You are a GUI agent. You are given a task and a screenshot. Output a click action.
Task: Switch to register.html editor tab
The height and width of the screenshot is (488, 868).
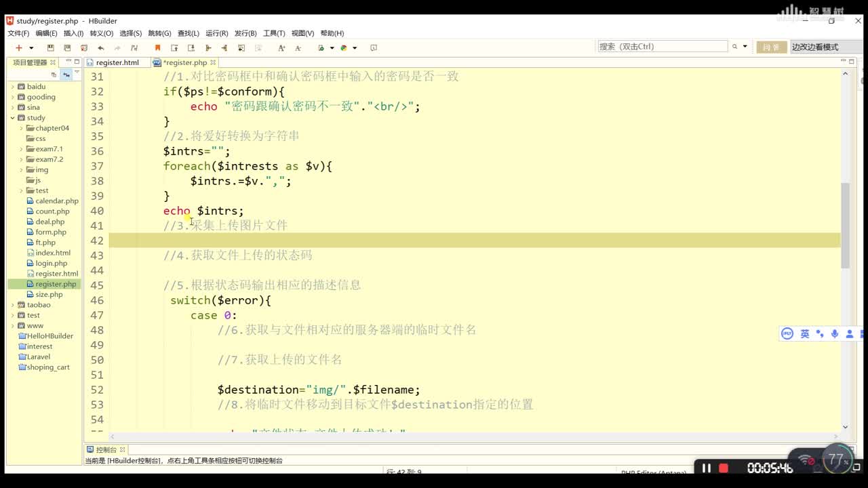(117, 62)
